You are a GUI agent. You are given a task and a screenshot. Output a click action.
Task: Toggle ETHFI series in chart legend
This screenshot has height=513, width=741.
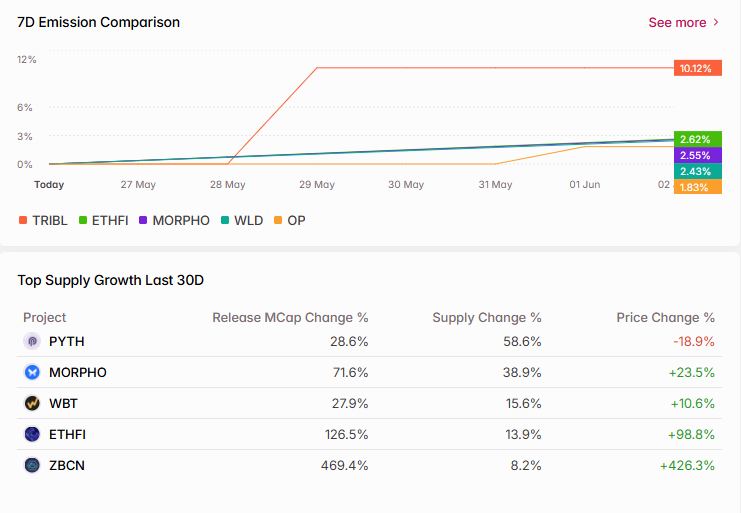(103, 220)
